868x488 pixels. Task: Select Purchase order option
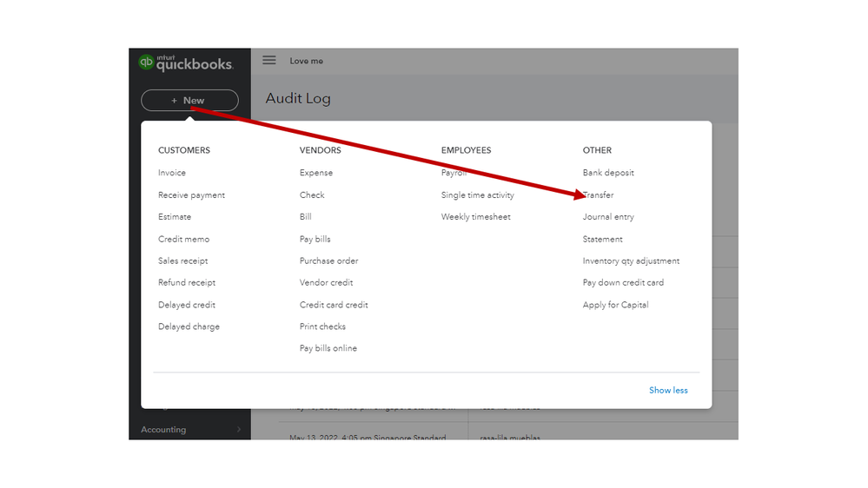pyautogui.click(x=328, y=260)
